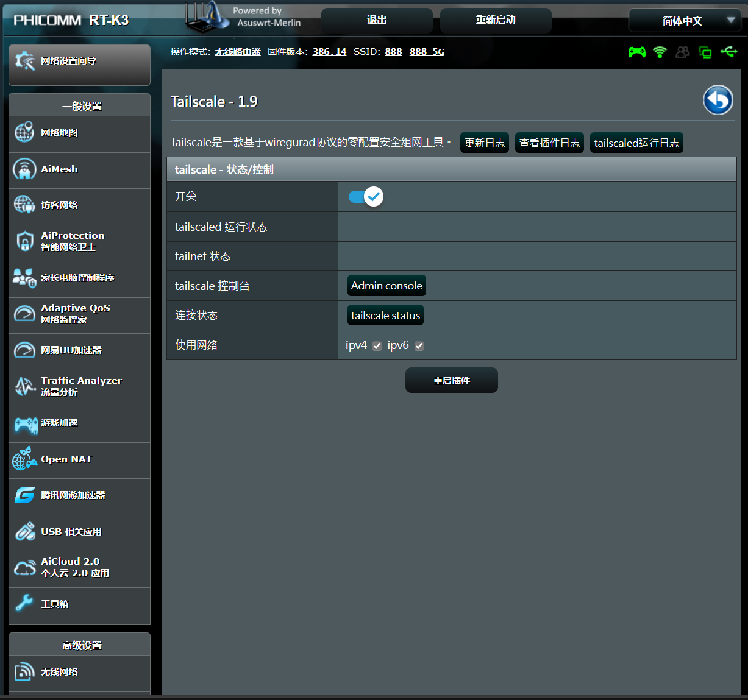Click the AiMesh icon in sidebar

click(24, 169)
